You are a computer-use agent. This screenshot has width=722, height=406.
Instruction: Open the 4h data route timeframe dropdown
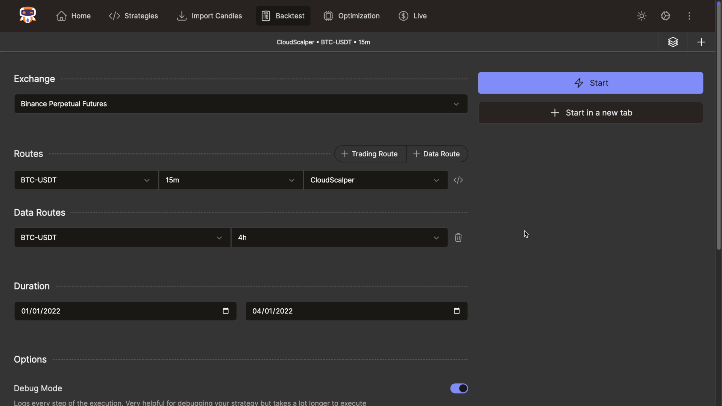pyautogui.click(x=339, y=238)
